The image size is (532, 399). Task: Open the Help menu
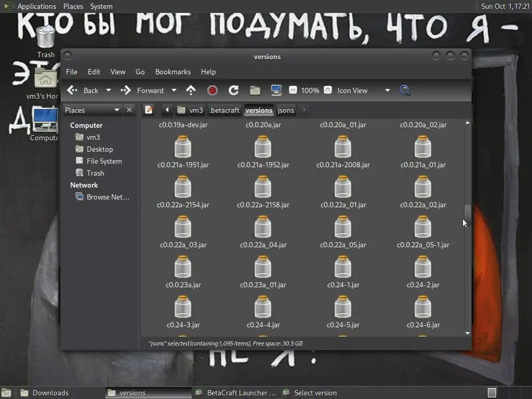coord(208,72)
